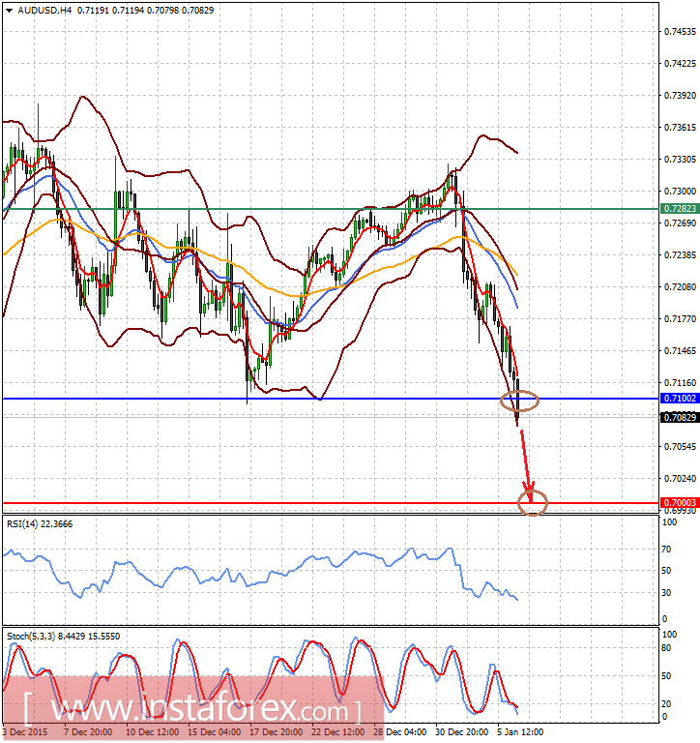Click the 10 Dec 12:00 time label
The image size is (700, 743).
click(152, 731)
